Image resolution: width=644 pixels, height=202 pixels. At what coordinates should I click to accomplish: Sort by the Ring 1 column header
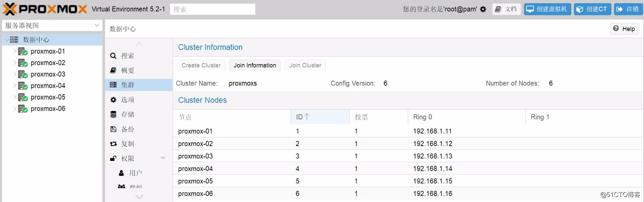[584, 117]
